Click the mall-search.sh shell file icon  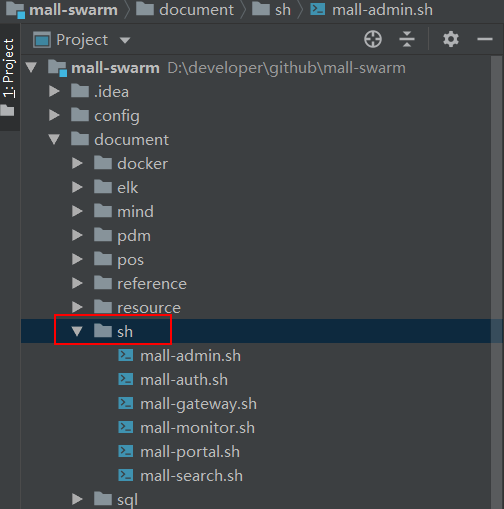[x=126, y=475]
